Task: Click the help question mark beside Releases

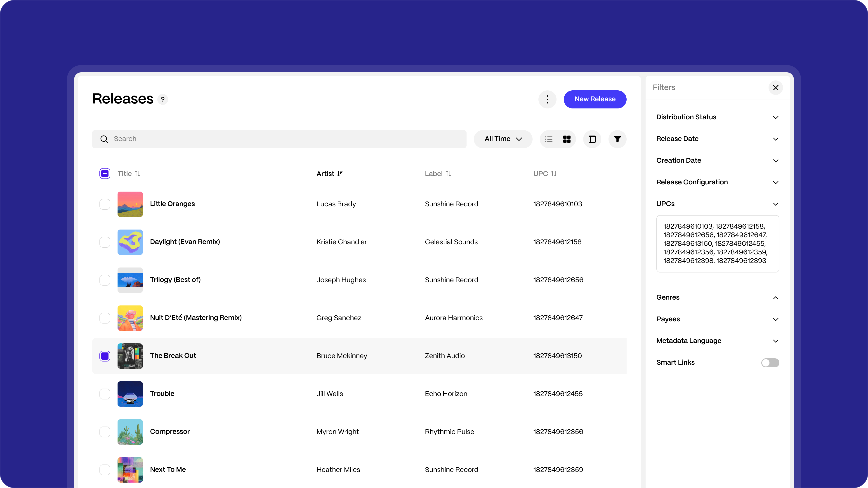Action: [163, 99]
